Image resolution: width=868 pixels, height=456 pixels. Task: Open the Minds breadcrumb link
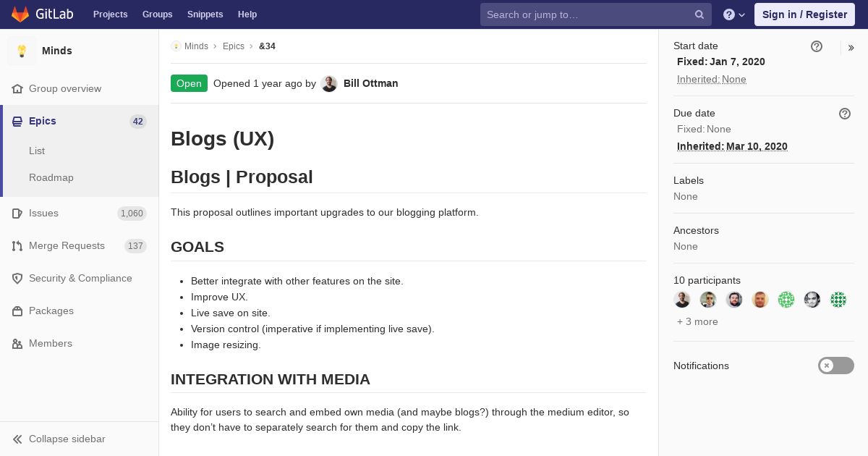coord(196,46)
